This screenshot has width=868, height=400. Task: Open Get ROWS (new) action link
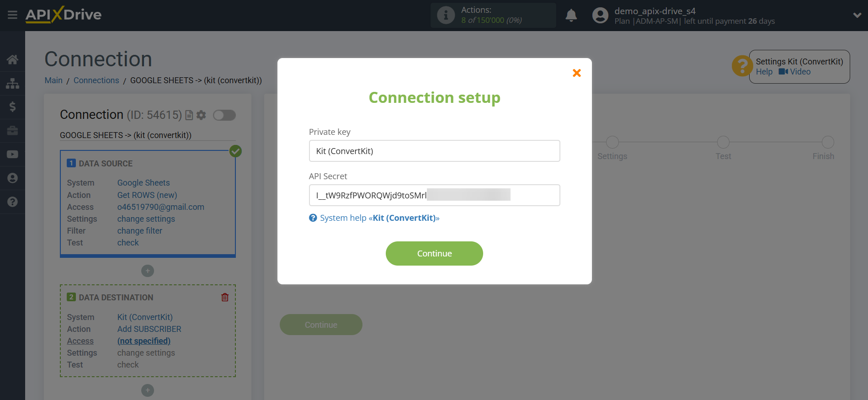click(x=147, y=195)
